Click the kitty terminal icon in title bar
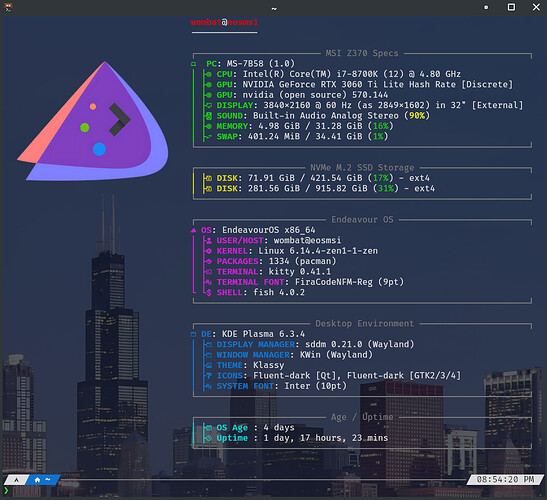The width and height of the screenshot is (547, 500). (x=8, y=7)
